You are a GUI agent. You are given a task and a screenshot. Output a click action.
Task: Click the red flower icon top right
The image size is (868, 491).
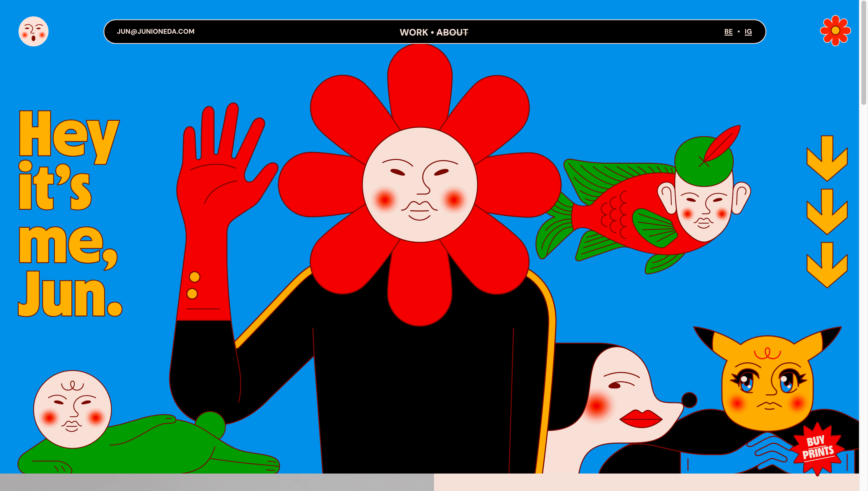[x=837, y=31]
